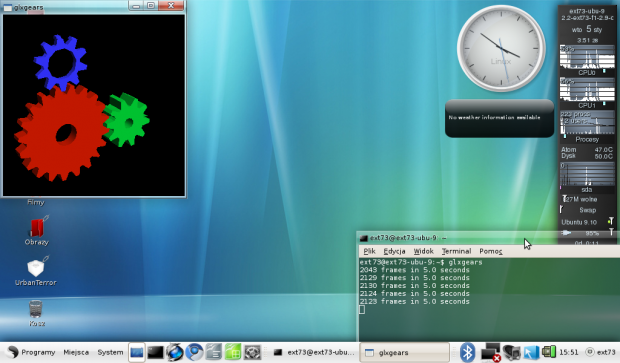
Task: Click the volume speaker tray icon
Action: [512, 352]
